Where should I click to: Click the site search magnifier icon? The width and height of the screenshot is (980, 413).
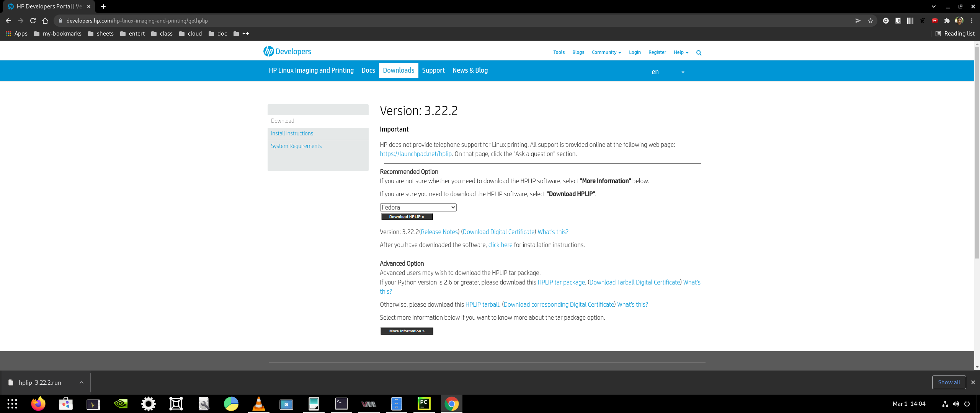pos(699,53)
